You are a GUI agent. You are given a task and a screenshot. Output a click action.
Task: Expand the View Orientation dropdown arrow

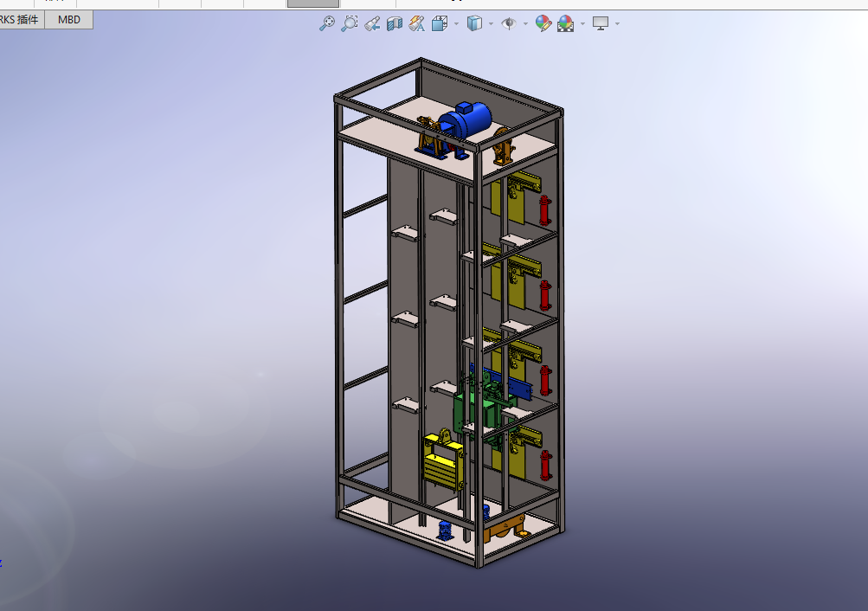click(456, 23)
